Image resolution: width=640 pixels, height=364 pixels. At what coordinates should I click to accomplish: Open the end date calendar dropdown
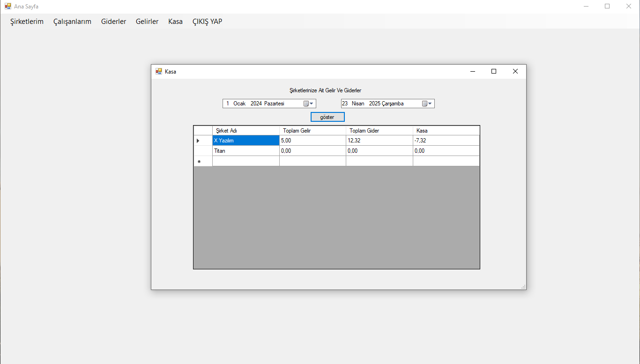click(427, 104)
